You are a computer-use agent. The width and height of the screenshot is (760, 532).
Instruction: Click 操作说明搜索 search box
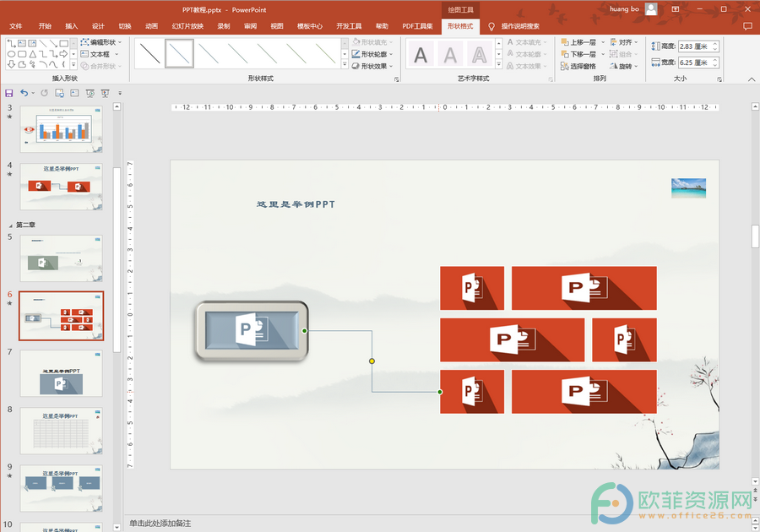(520, 26)
